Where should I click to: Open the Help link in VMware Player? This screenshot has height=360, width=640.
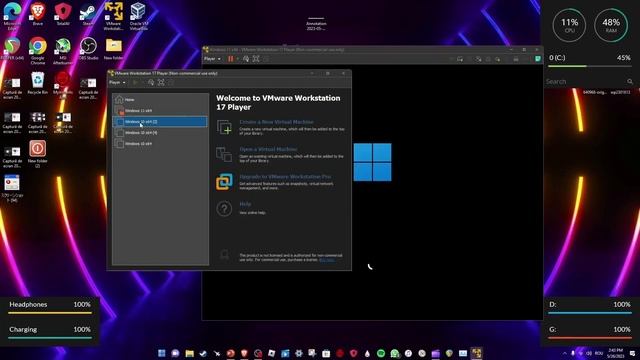pyautogui.click(x=245, y=204)
